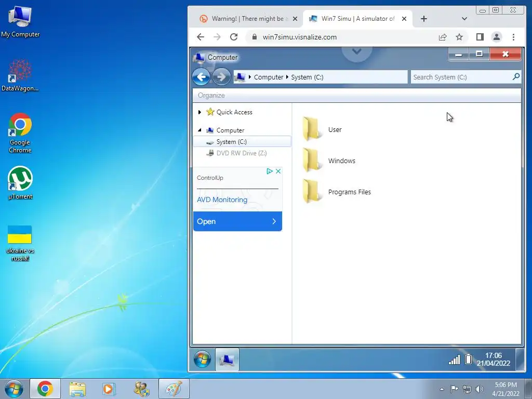Maximize the simulated Computer window

click(479, 54)
